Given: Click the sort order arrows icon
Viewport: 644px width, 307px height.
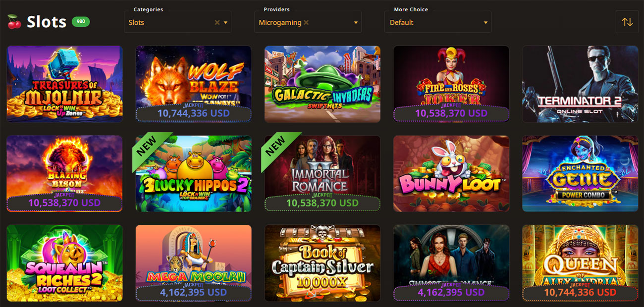Looking at the screenshot, I should [x=627, y=22].
